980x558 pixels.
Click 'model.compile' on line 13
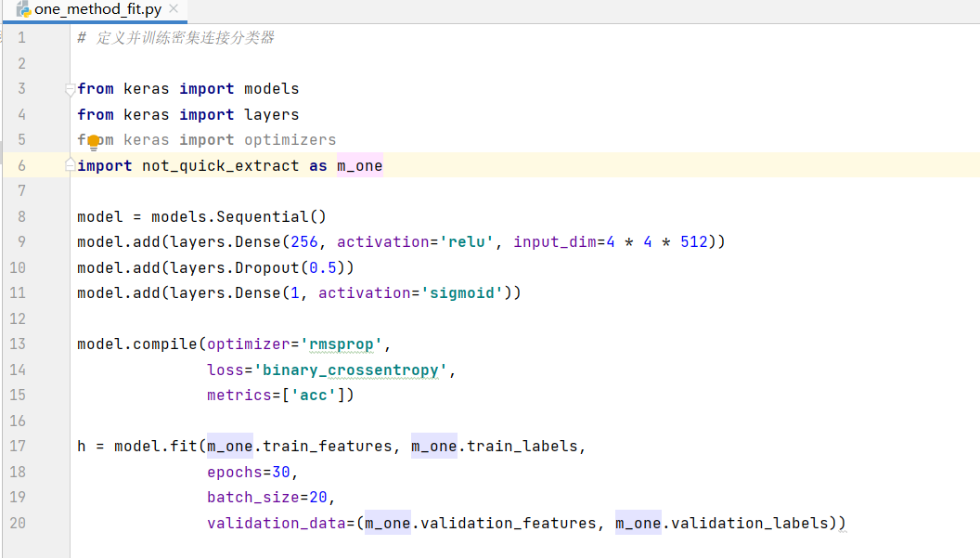click(136, 344)
